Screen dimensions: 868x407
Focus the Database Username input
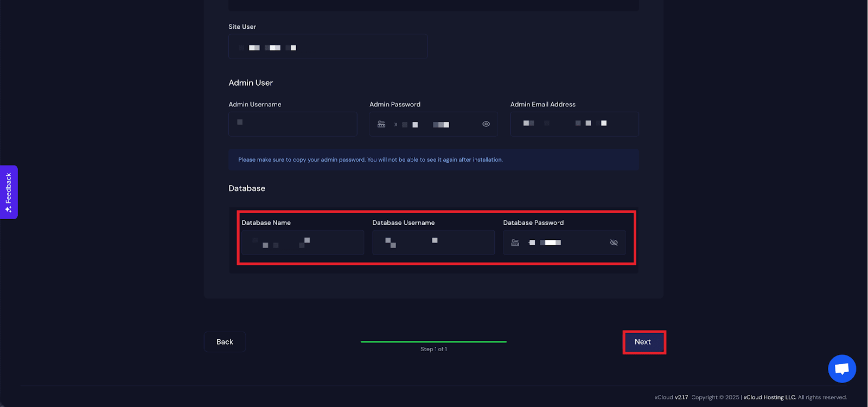[x=433, y=243]
